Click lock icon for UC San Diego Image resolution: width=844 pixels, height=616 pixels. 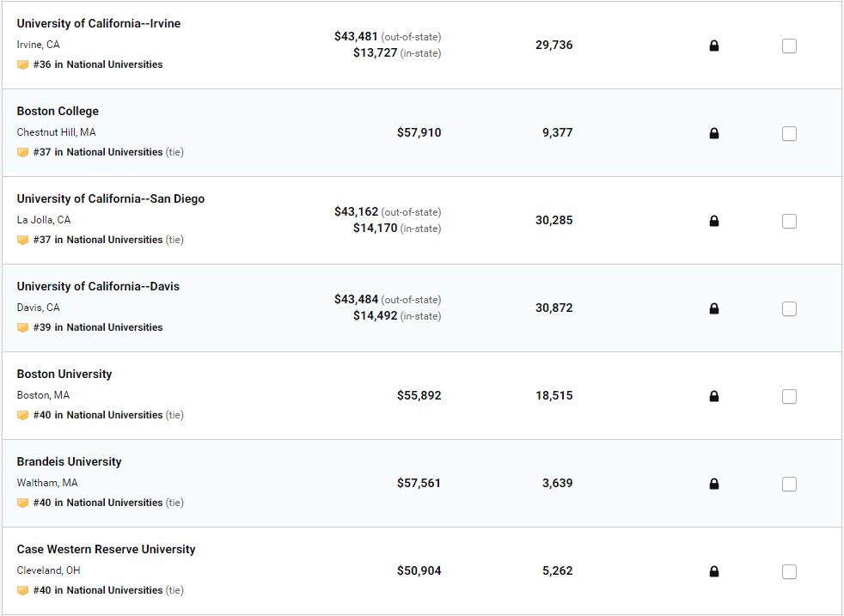tap(713, 222)
